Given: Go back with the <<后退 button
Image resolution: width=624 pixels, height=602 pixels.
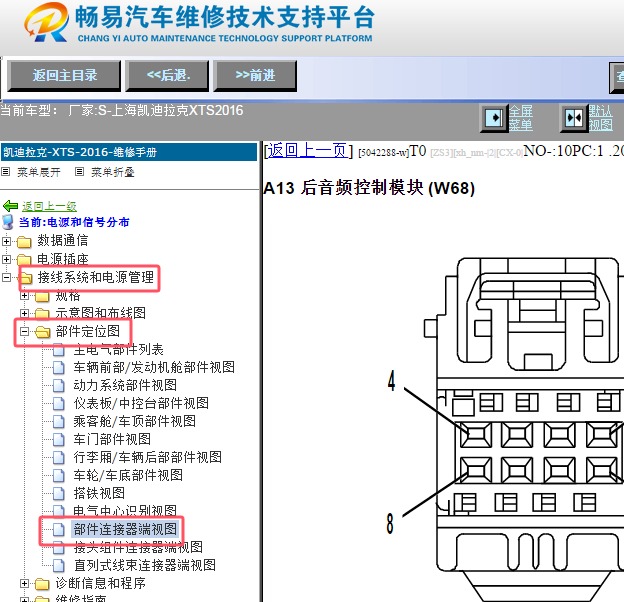Looking at the screenshot, I should click(x=168, y=76).
